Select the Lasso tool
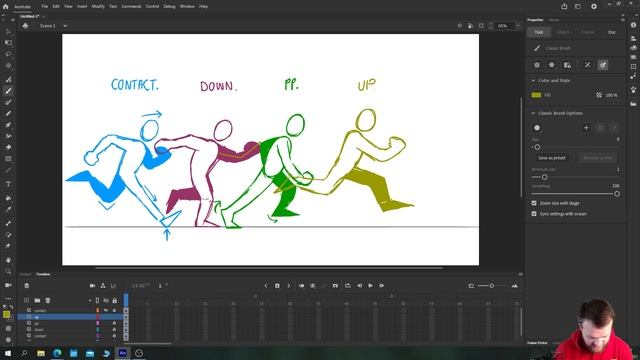 [8, 54]
